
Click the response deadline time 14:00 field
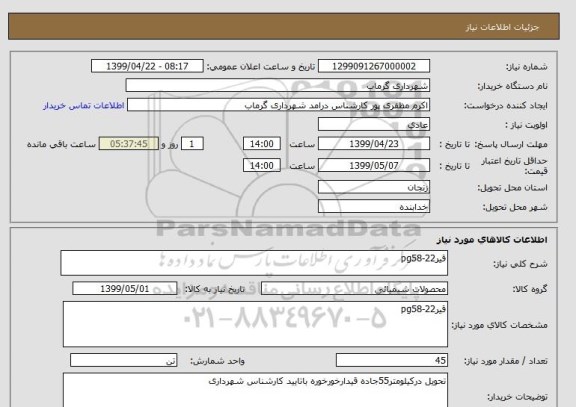[x=262, y=144]
